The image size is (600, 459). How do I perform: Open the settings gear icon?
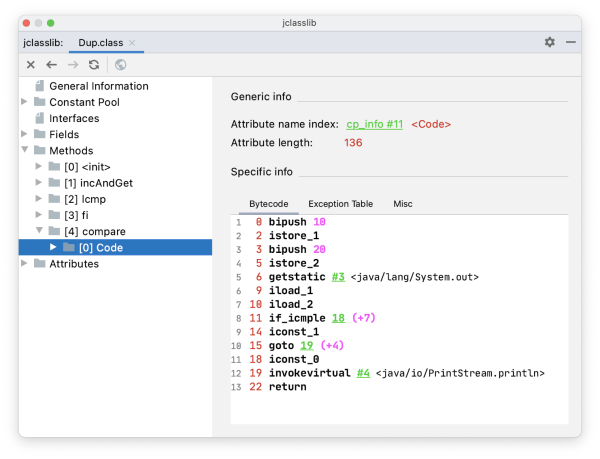549,42
